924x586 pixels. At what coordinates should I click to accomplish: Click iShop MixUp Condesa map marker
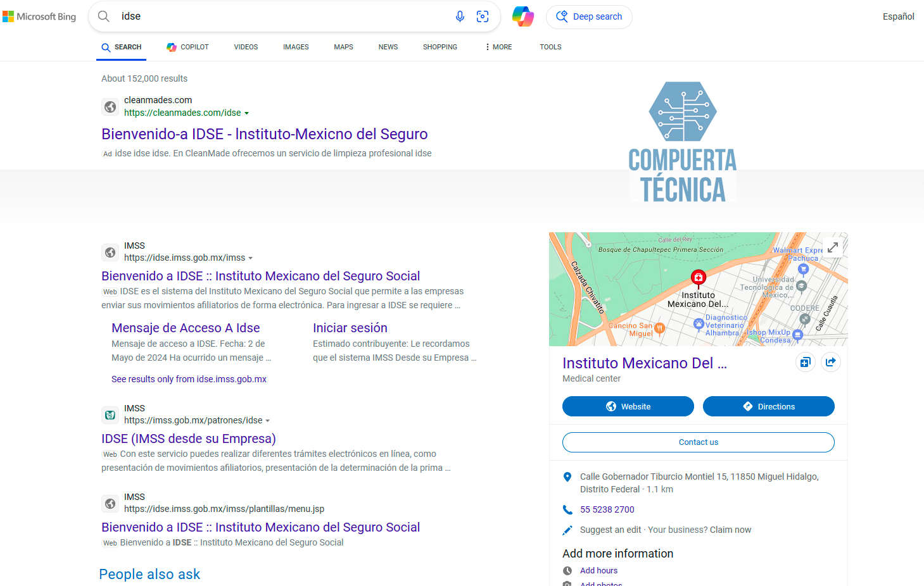pyautogui.click(x=798, y=334)
